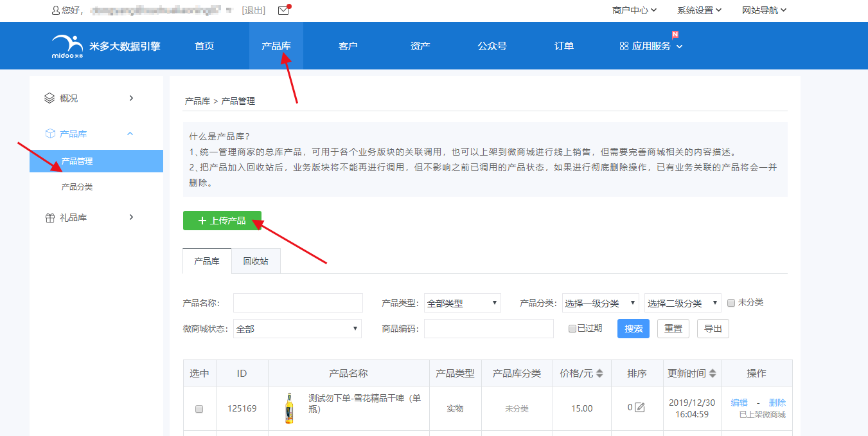Go to 首页 in the main navigation

coord(204,46)
